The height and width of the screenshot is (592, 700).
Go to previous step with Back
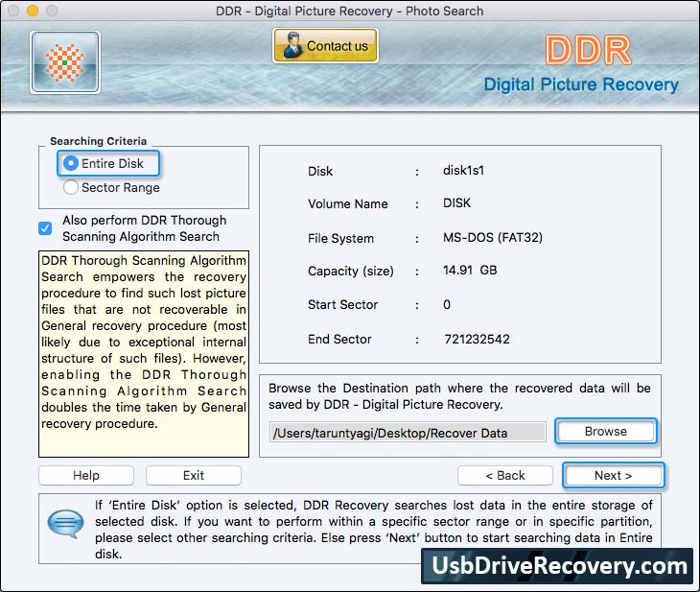505,475
